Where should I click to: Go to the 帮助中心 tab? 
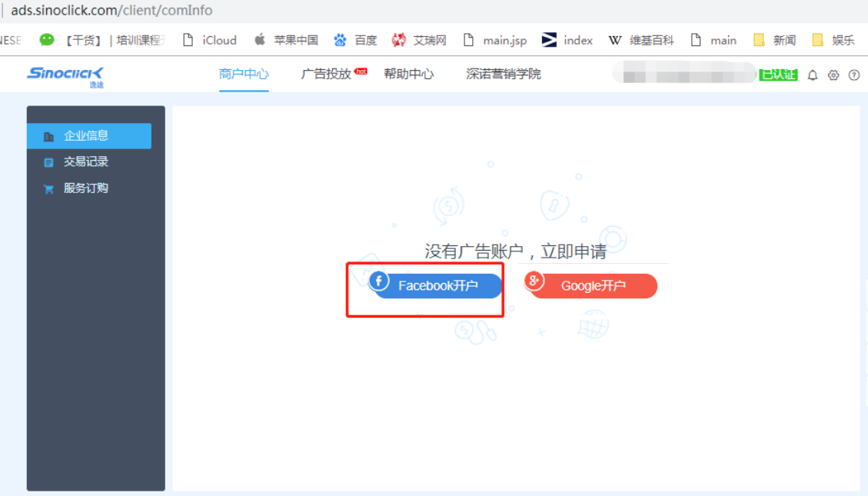[x=408, y=74]
